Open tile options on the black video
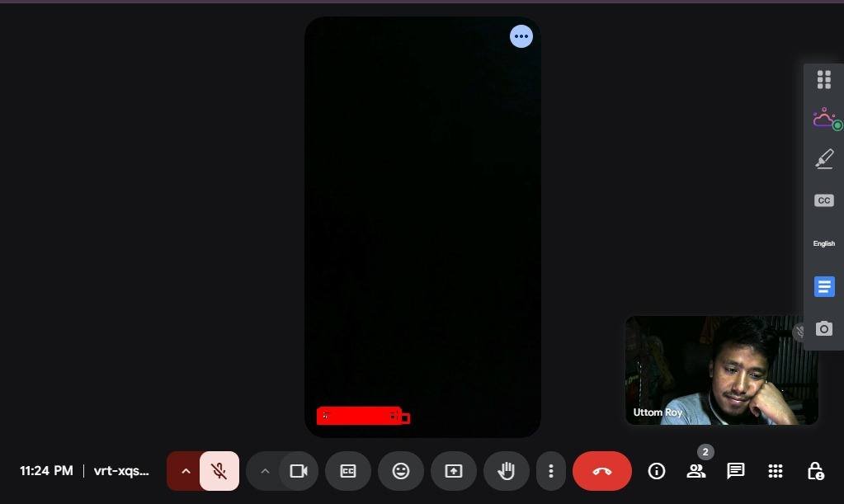Screen dimensions: 844x504 (521, 36)
